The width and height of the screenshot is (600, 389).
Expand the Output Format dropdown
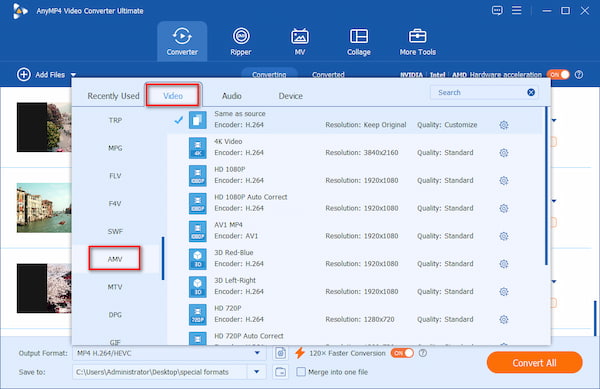pyautogui.click(x=257, y=353)
